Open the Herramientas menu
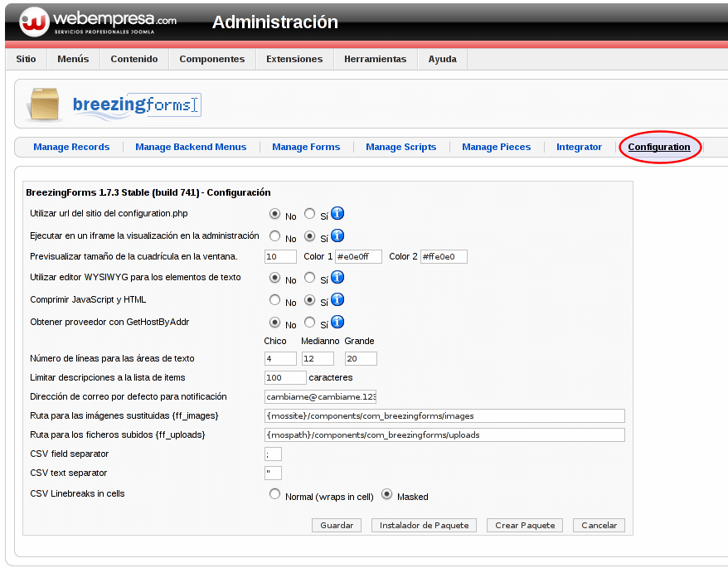728x568 pixels. coord(375,59)
